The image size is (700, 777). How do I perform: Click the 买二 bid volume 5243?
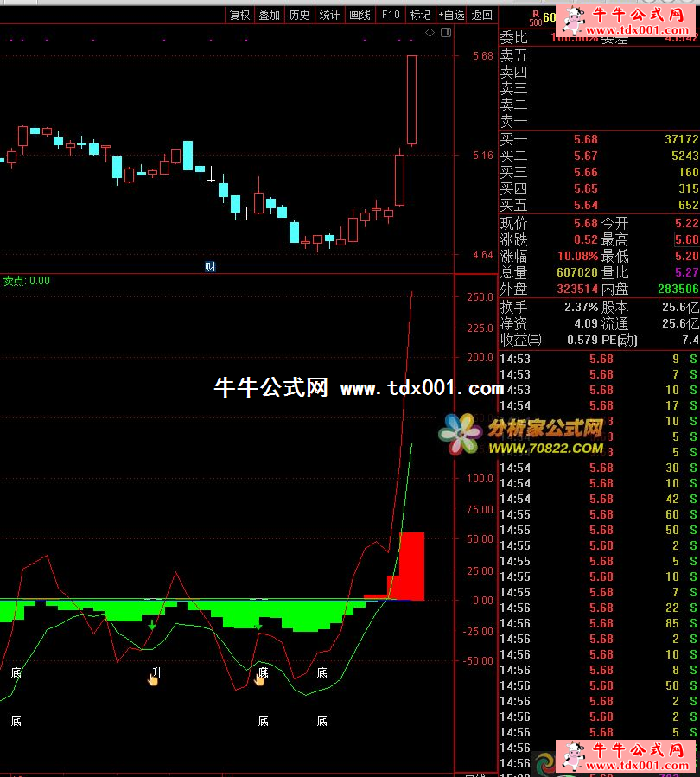click(684, 156)
